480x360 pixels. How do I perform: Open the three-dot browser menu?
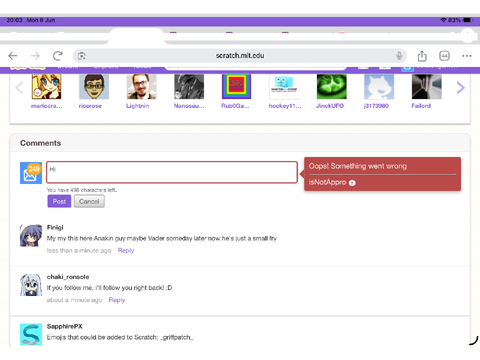(x=467, y=56)
